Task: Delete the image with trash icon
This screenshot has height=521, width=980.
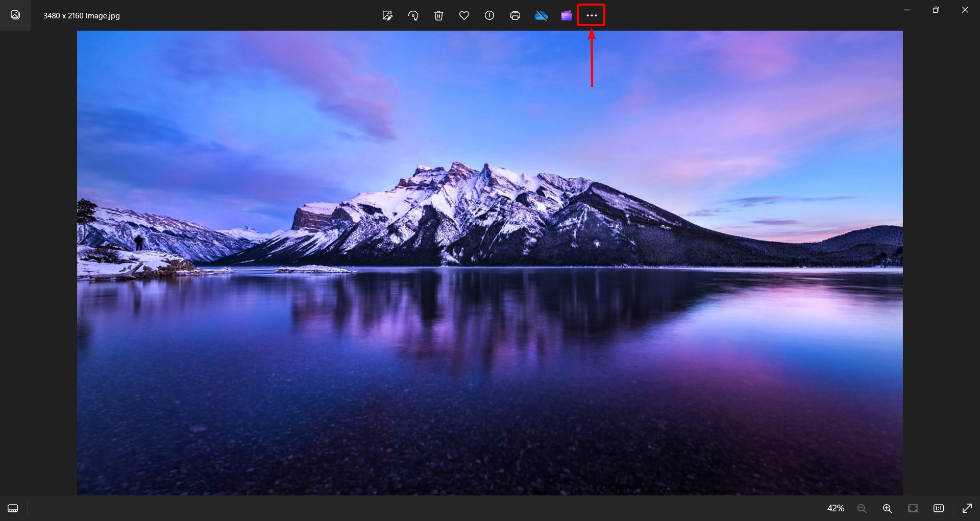Action: coord(438,15)
